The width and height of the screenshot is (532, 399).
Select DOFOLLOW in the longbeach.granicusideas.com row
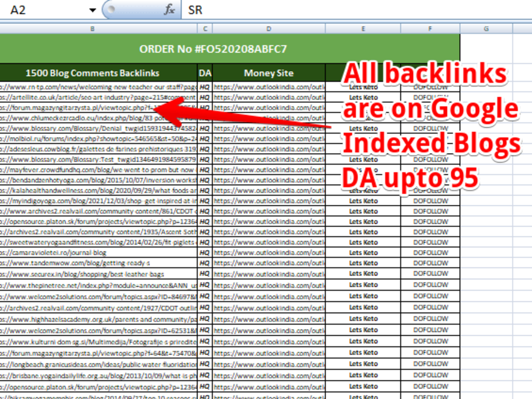(x=430, y=364)
